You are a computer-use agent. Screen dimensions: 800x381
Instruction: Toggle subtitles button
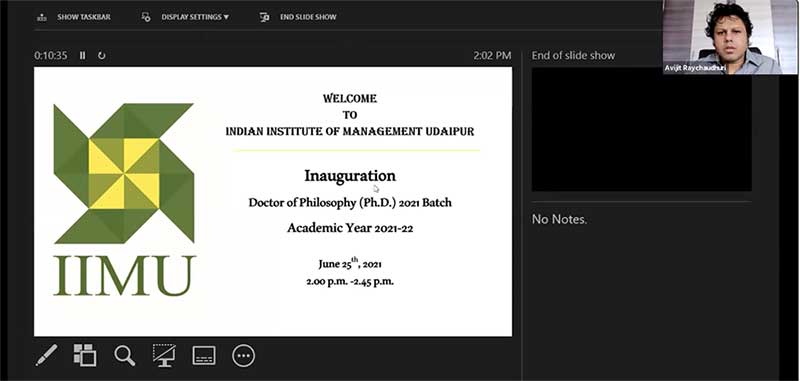[x=204, y=355]
